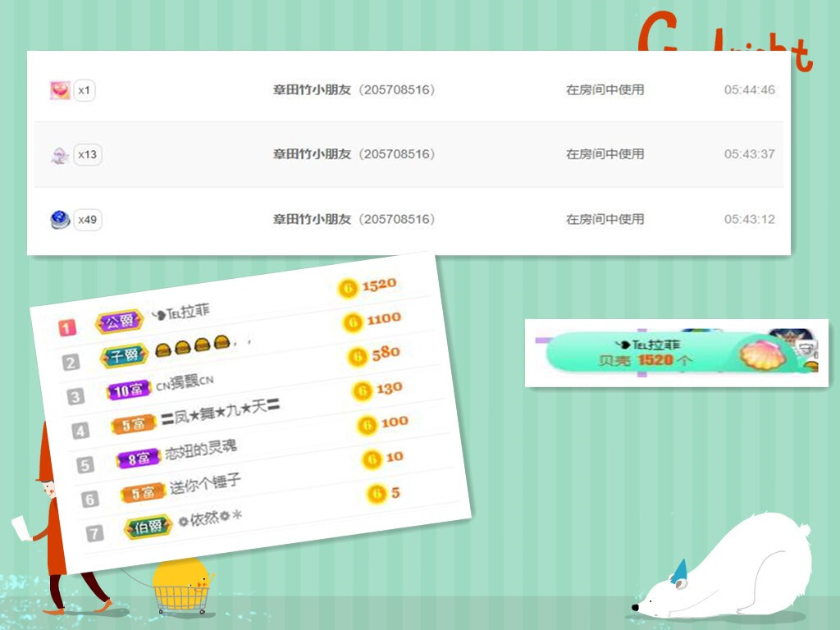The height and width of the screenshot is (630, 840).
Task: Click 章田竹小朋友 in the 05:43:12 row
Action: [312, 220]
